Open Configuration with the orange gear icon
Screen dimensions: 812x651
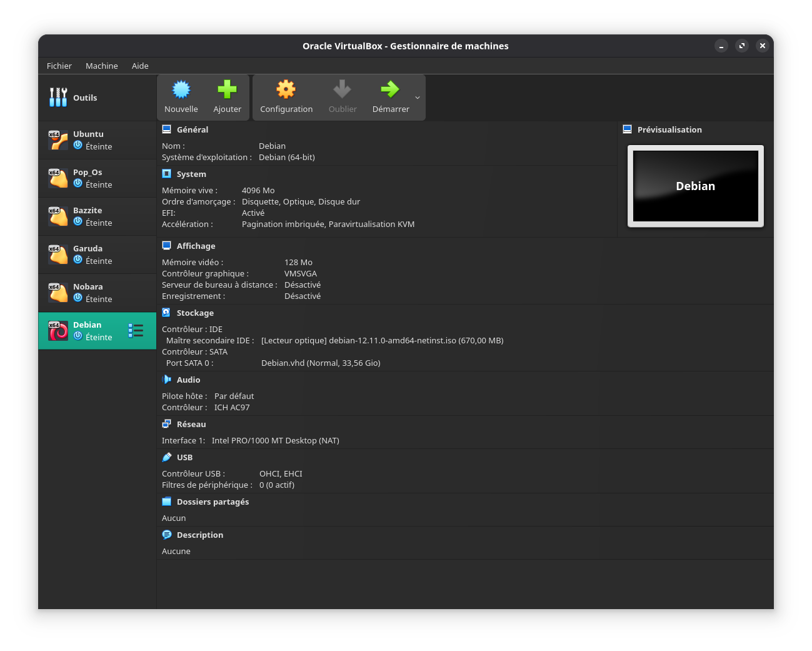pyautogui.click(x=286, y=90)
